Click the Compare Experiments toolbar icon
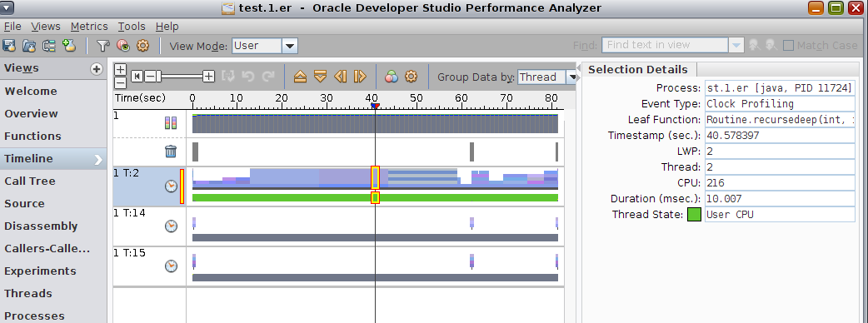The image size is (868, 323). click(49, 46)
